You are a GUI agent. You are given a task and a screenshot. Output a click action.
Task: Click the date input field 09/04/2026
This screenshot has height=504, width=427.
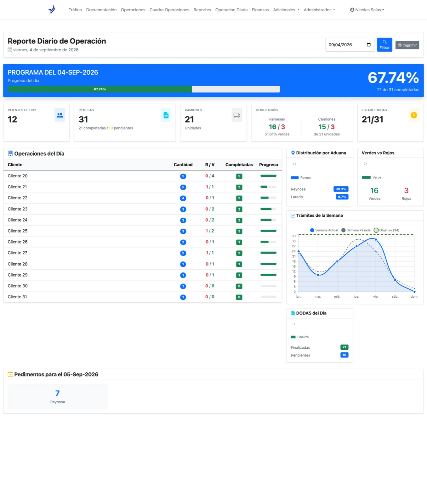click(x=350, y=45)
